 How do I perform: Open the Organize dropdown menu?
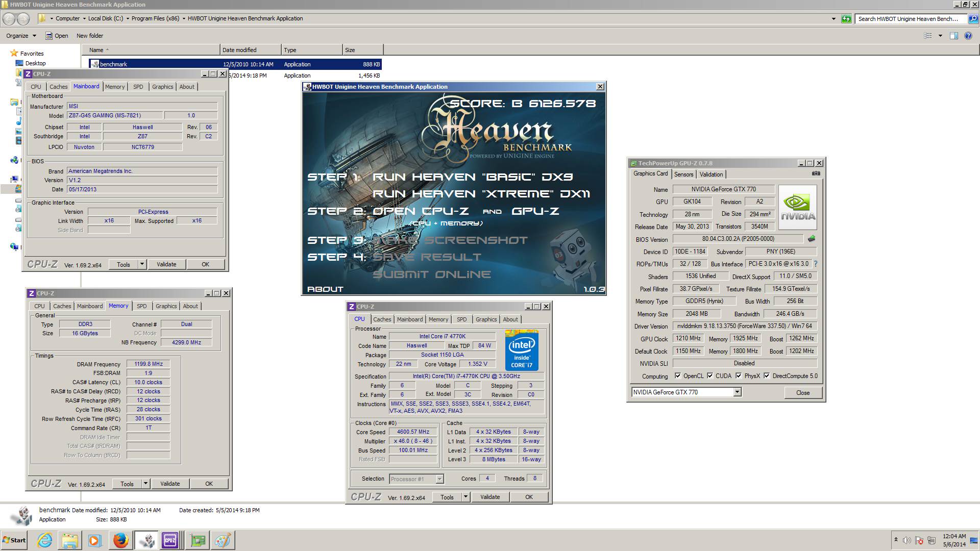tap(21, 36)
